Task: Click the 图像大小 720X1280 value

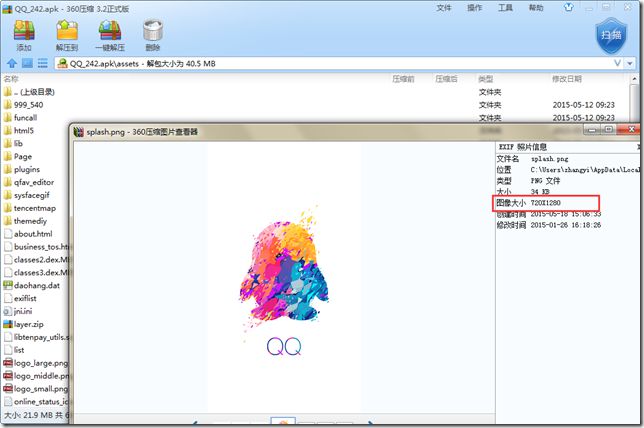Action: 545,203
